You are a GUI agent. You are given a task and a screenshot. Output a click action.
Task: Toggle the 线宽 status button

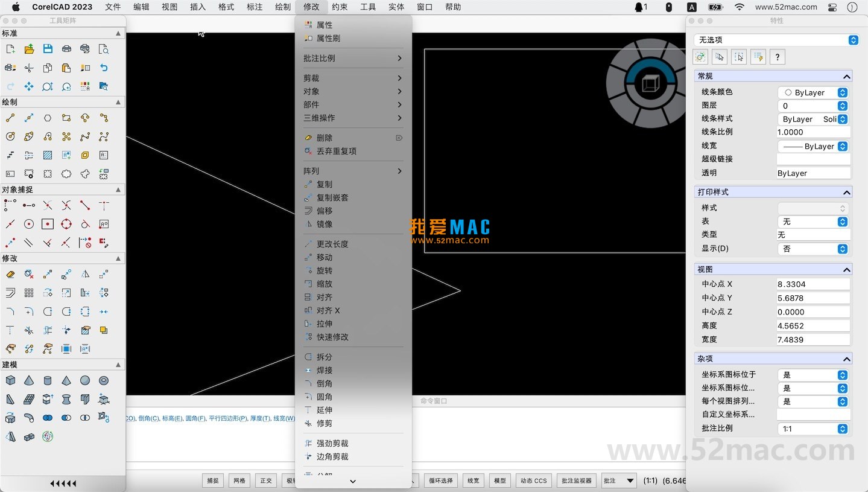pos(474,481)
